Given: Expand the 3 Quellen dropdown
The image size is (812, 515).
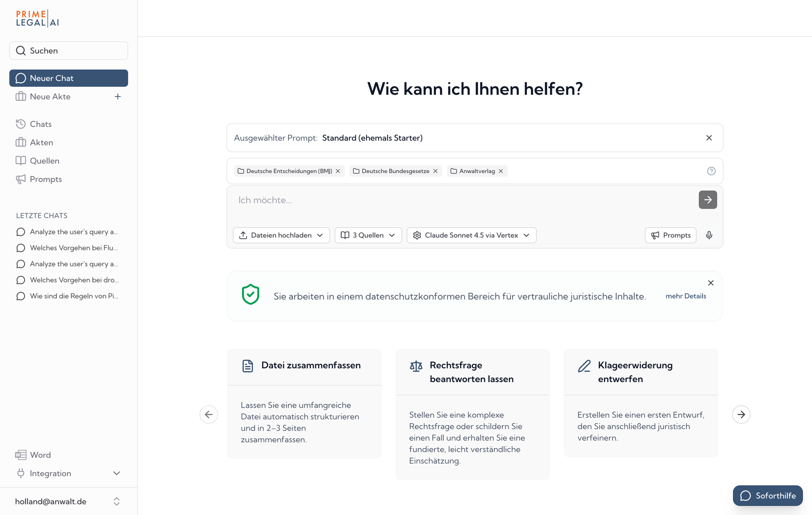Looking at the screenshot, I should click(x=368, y=235).
